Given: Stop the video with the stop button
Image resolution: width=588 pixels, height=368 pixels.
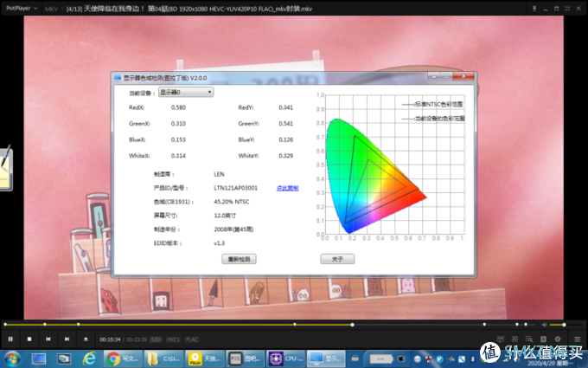Looking at the screenshot, I should [x=29, y=339].
